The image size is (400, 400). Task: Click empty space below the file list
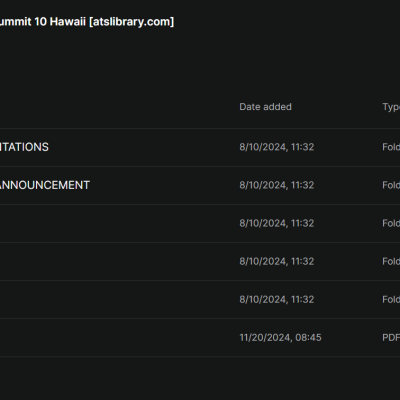coord(200,378)
